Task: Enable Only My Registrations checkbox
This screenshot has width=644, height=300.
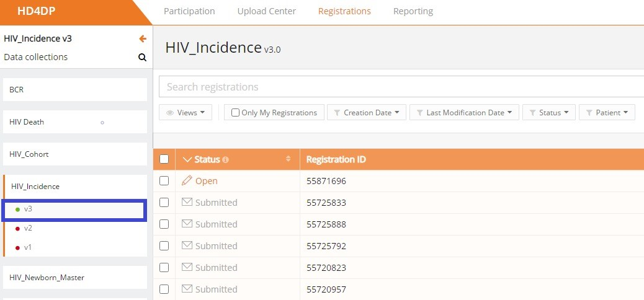Action: tap(236, 113)
